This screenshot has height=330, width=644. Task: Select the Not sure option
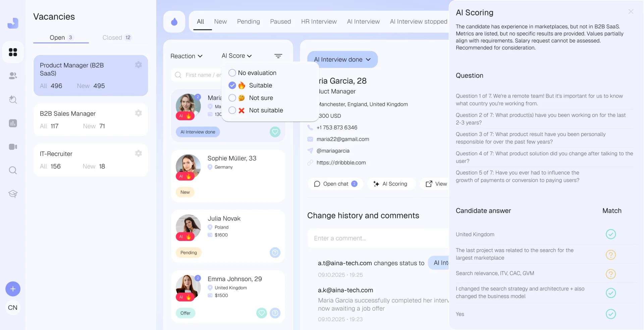pos(251,98)
